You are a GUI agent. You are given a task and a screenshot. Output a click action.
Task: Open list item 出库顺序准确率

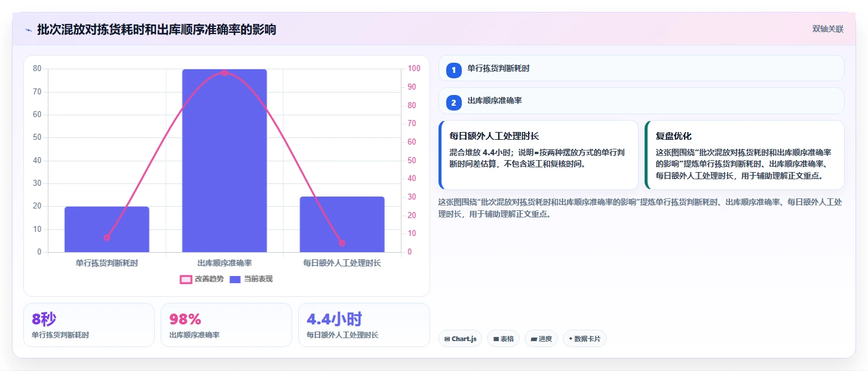(x=642, y=101)
